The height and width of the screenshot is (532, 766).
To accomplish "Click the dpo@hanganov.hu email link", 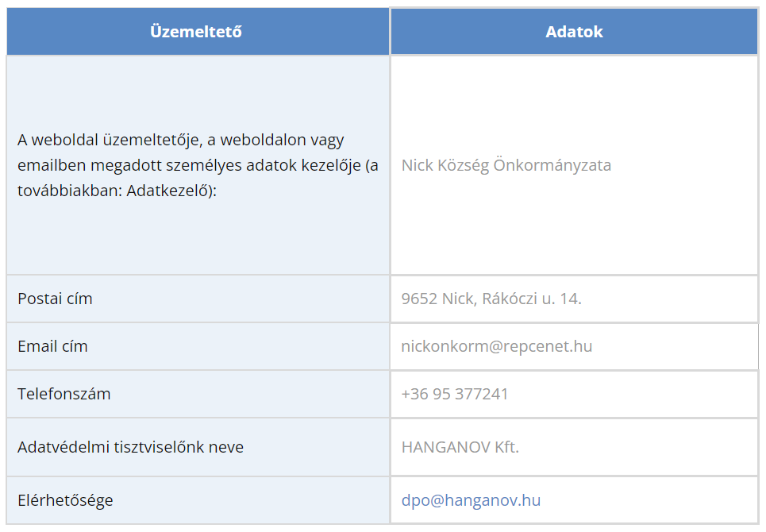I will [x=471, y=501].
